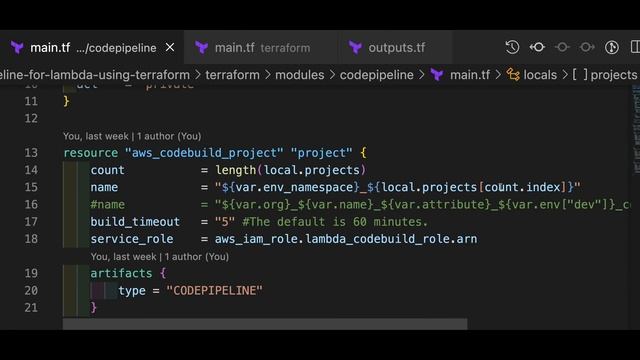The height and width of the screenshot is (360, 640).
Task: Click "CODEPIPELINE" type value
Action: (x=214, y=291)
